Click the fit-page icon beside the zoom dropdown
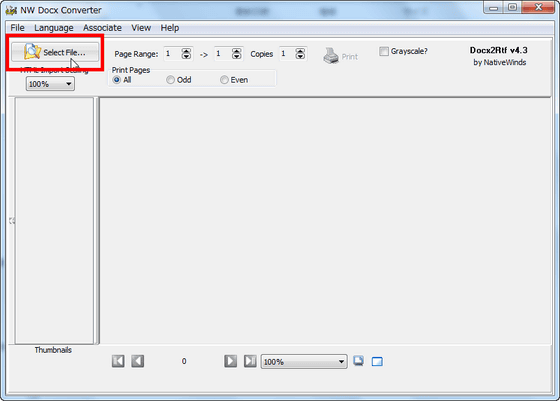 coord(359,361)
